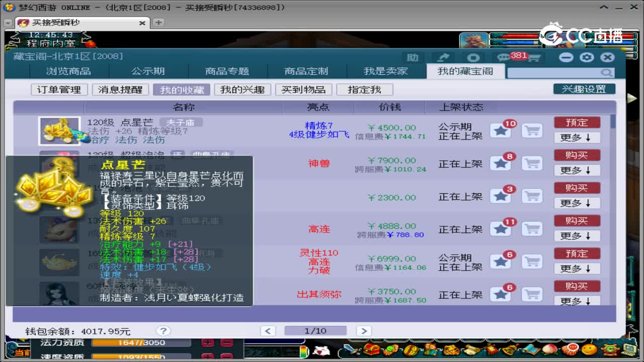This screenshot has height=362, width=644.
Task: Go to previous page arrow beside 1/10
Action: point(268,331)
